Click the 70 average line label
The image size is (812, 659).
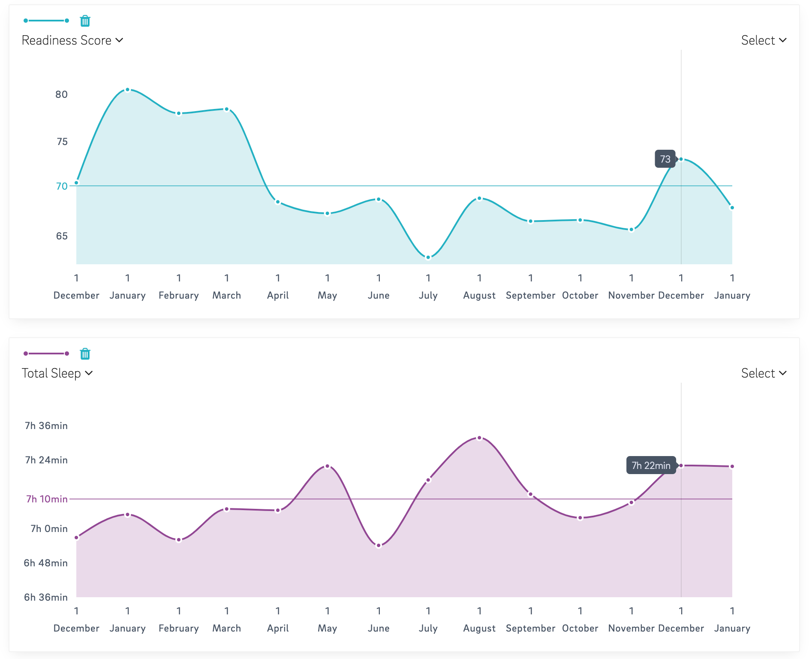coord(62,186)
